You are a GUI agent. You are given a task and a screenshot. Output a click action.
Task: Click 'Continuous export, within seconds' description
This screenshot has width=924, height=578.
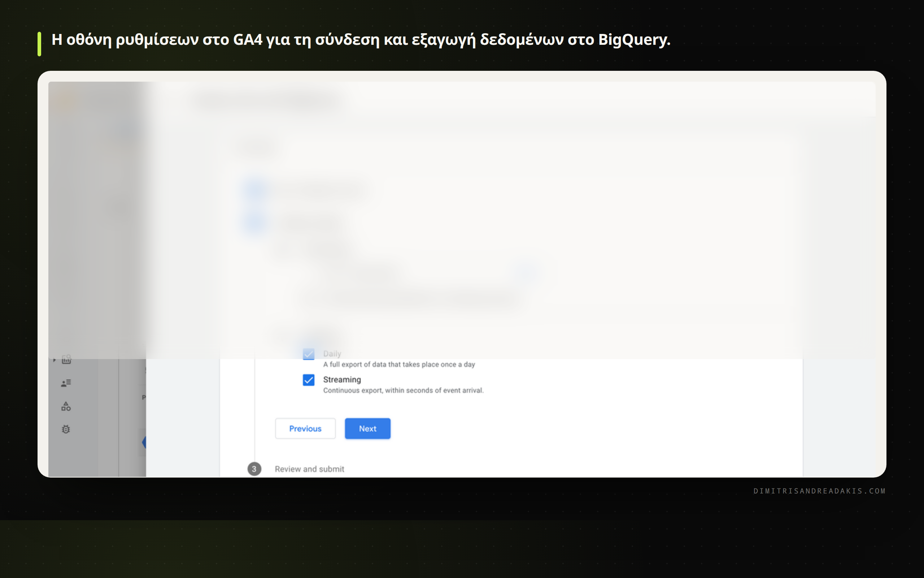tap(403, 390)
